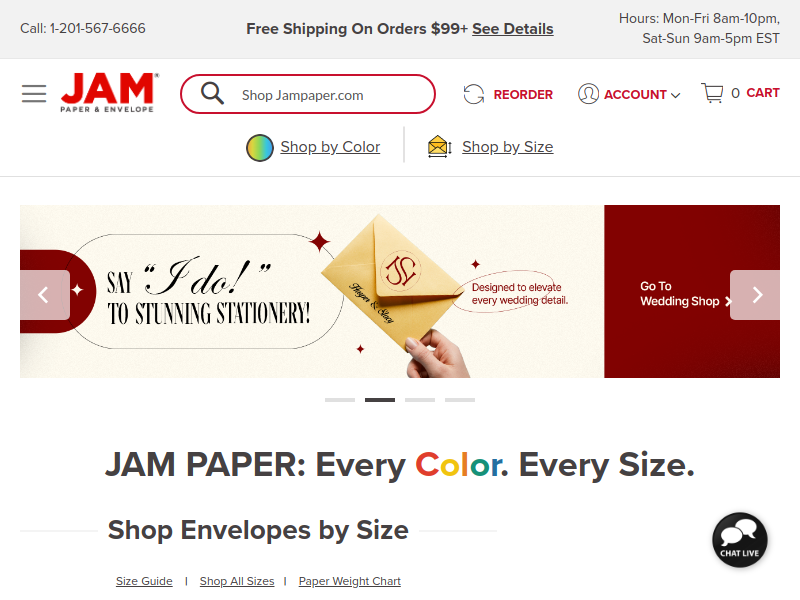Select the fourth carousel indicator bar

pyautogui.click(x=460, y=400)
